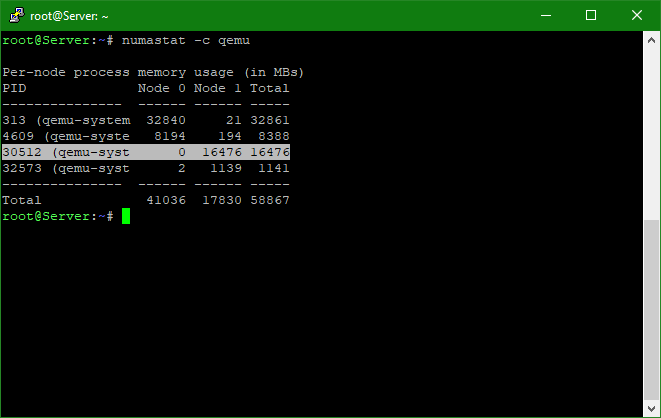Screen dimensions: 661x418
Task: Click Node 0 value 8194
Action: coord(170,136)
